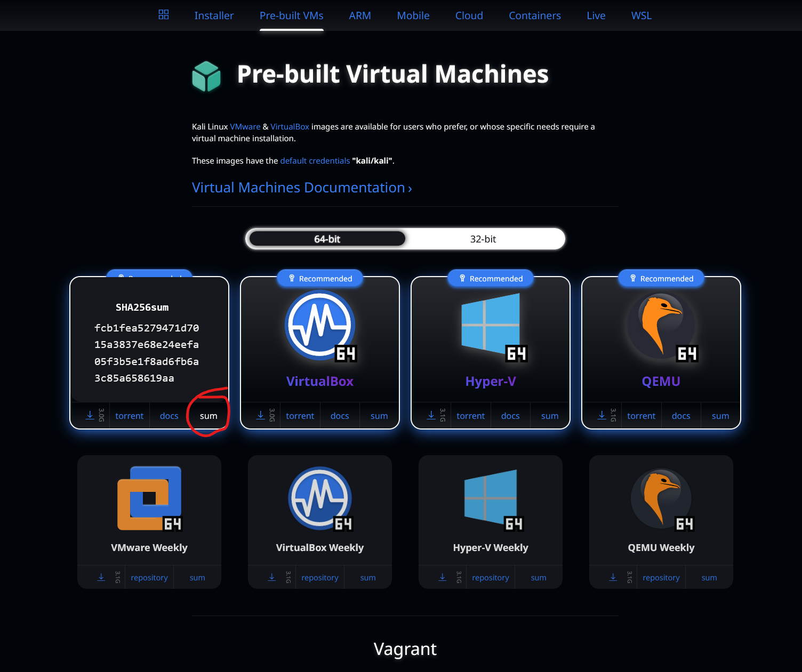Click the VirtualBox card title
The height and width of the screenshot is (672, 802).
pos(320,382)
